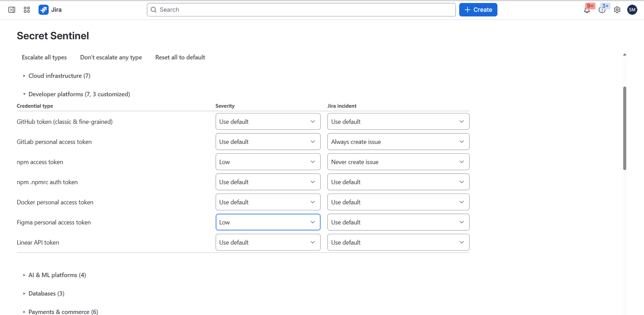Click the Credential type column header
Image resolution: width=644 pixels, height=315 pixels.
click(x=35, y=106)
